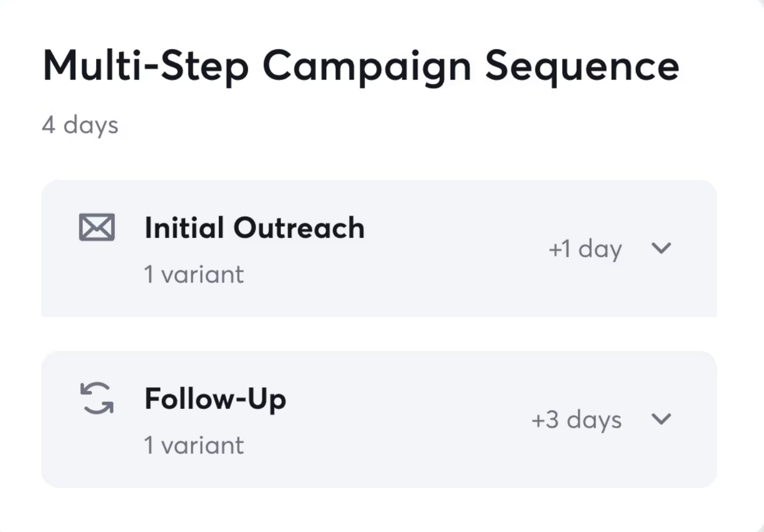Click the refresh arrows icon for Follow-Up

tap(97, 398)
